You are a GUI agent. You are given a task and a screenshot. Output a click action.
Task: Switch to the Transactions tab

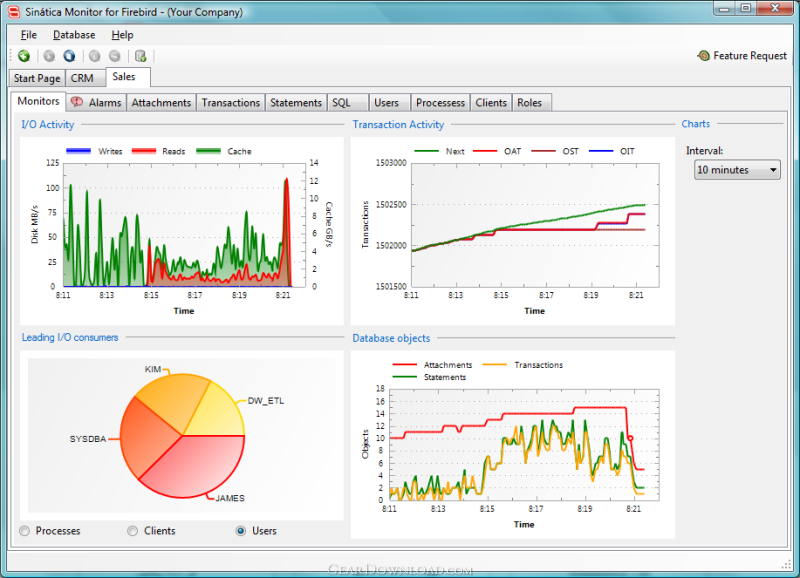[231, 103]
